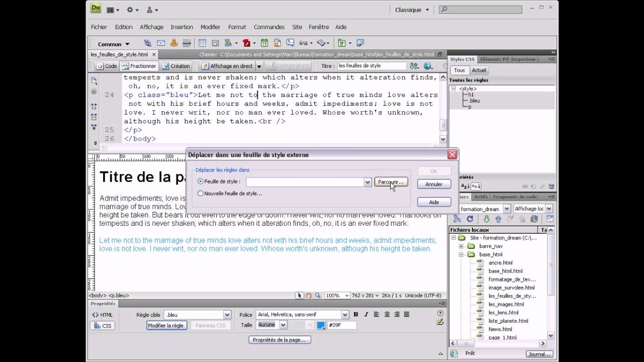Click the comment bubble icon
The image size is (644, 362).
click(290, 43)
